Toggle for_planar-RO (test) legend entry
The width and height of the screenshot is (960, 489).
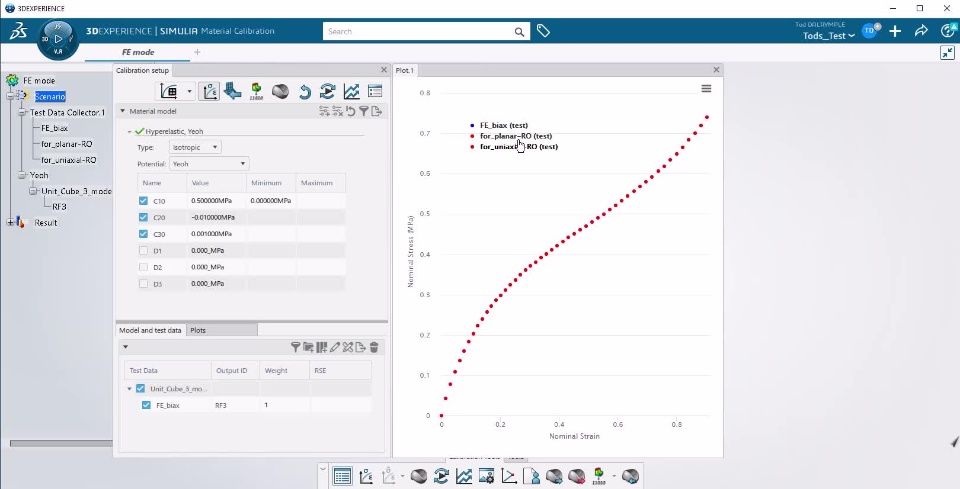pyautogui.click(x=516, y=136)
